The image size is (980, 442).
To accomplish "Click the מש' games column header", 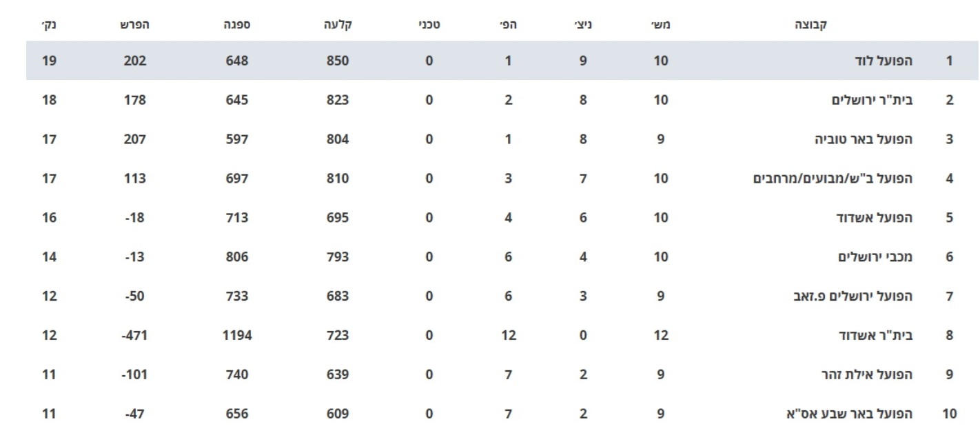I will pyautogui.click(x=662, y=25).
